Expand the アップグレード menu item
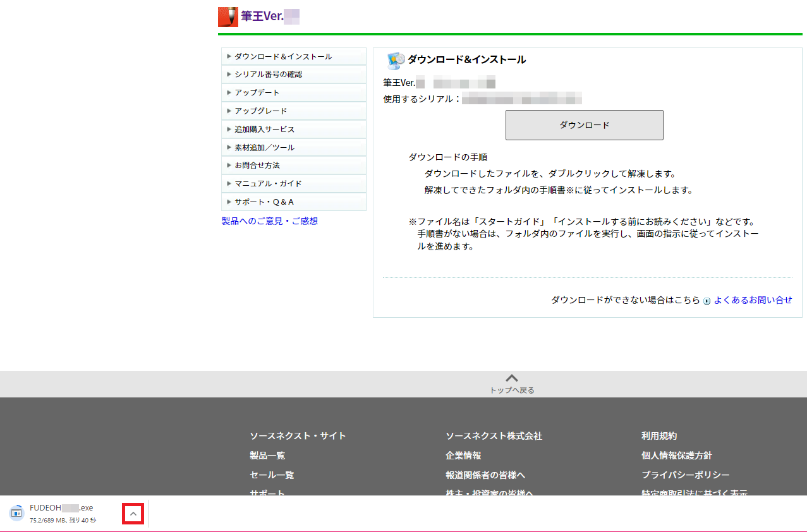 tap(260, 111)
